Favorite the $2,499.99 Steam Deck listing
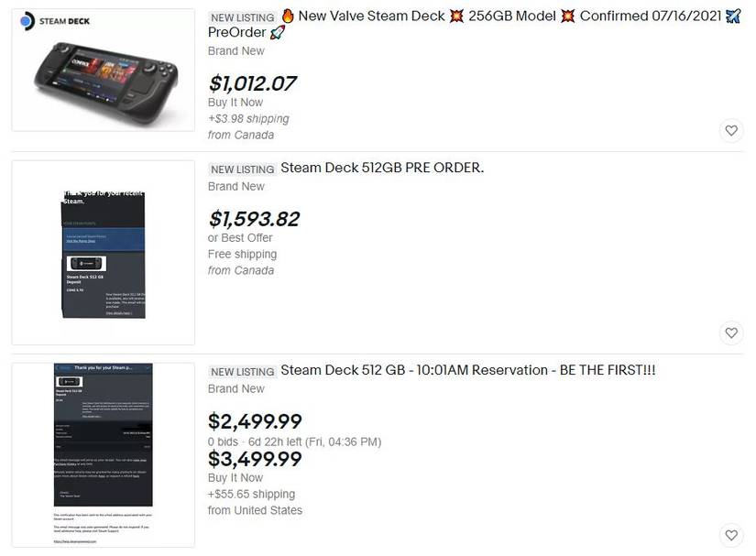The image size is (756, 556). pyautogui.click(x=731, y=534)
